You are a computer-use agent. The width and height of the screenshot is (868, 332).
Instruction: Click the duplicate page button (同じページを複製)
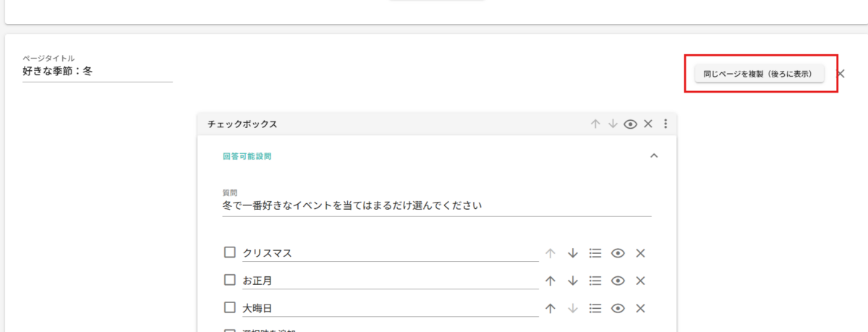[759, 74]
